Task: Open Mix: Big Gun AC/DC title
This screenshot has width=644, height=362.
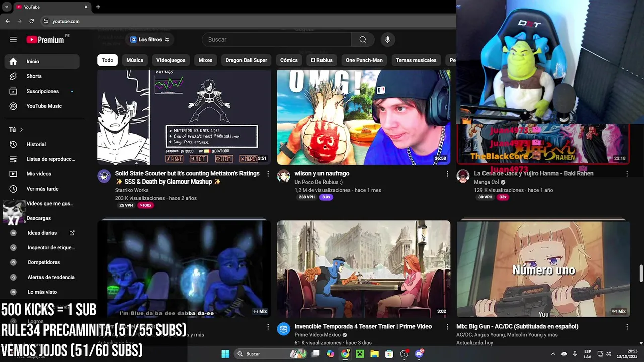Action: [517, 326]
